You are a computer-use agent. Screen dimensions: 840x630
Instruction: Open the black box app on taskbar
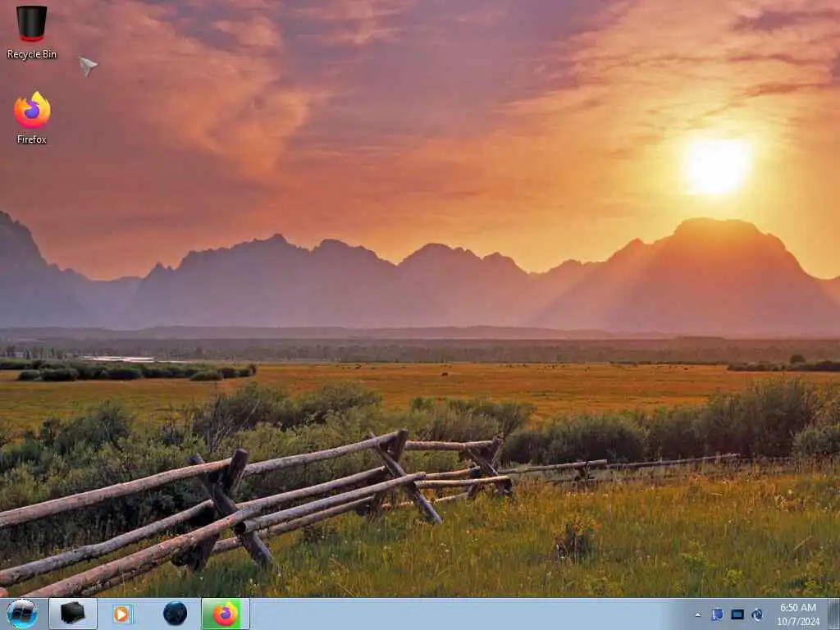tap(73, 614)
